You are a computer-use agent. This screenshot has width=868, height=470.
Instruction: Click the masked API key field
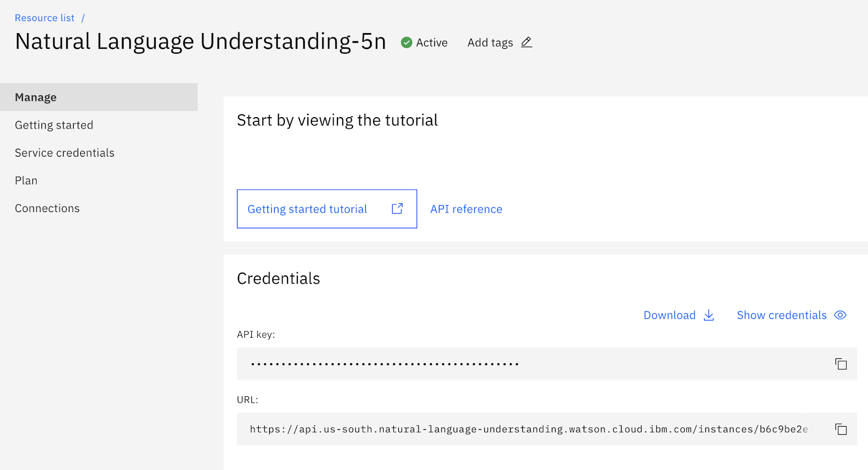(547, 364)
